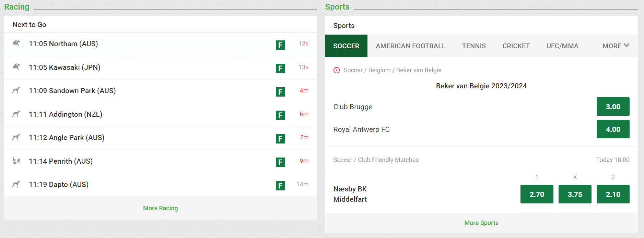Click the clock icon beside the Soccer breadcrumb
Viewport: 644px width, 238px height.
(x=336, y=70)
